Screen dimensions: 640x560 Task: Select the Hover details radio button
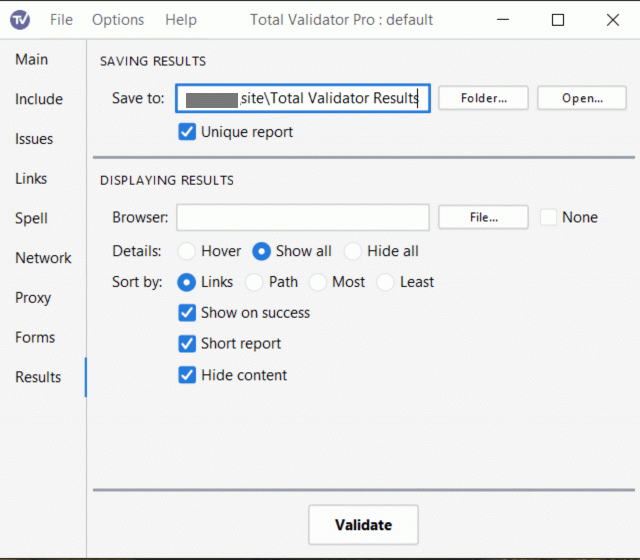[x=187, y=251]
